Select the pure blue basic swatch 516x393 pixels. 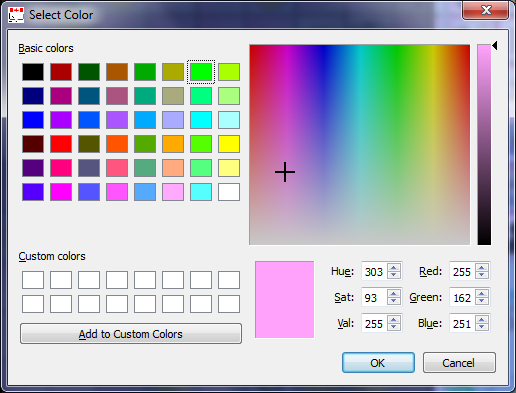pos(33,120)
